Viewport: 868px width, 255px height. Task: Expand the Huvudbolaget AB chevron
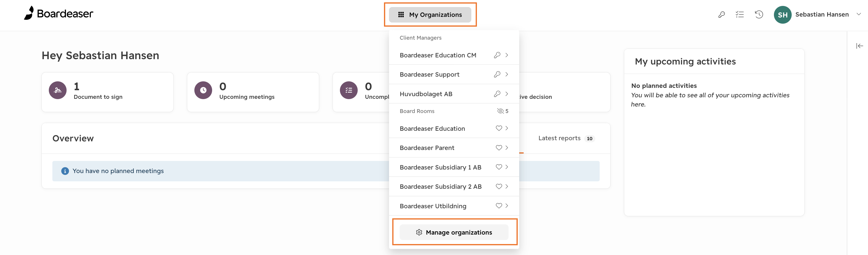(506, 94)
